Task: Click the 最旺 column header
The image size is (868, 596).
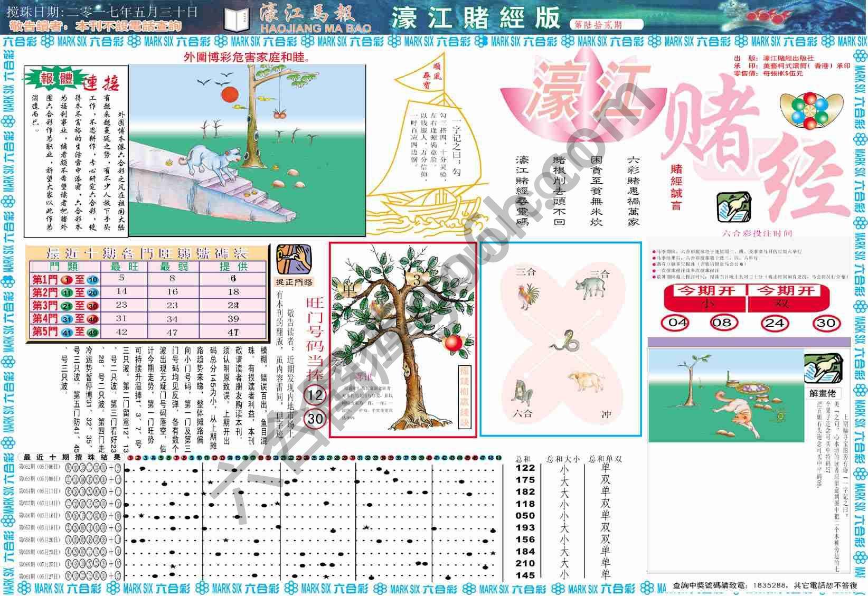Action: (125, 267)
